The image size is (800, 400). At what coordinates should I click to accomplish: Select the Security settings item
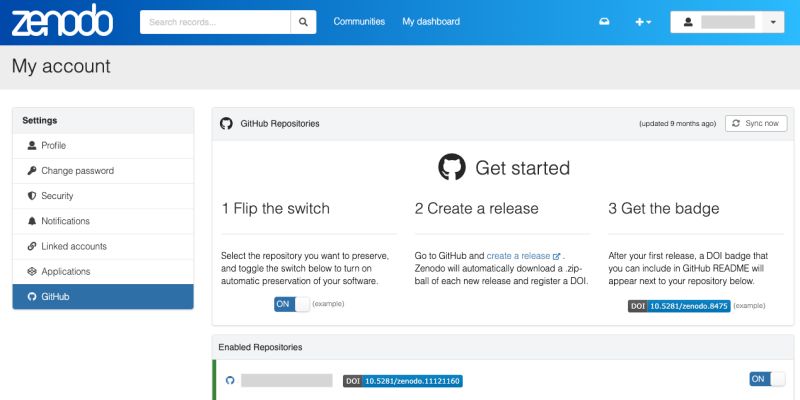point(103,196)
